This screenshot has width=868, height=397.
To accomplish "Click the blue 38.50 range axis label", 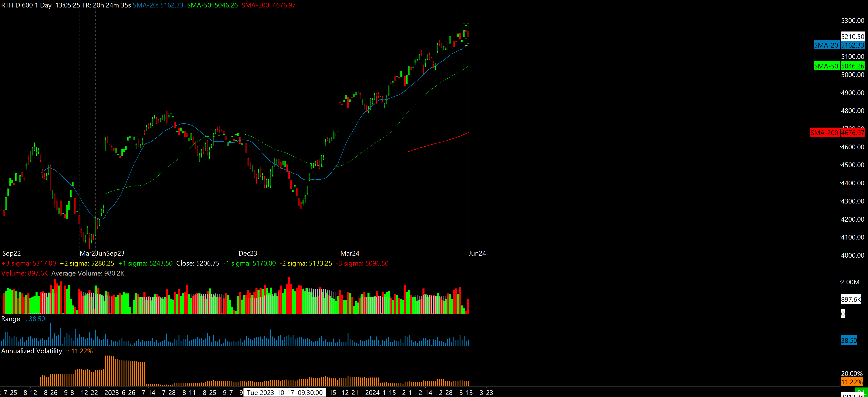I will 849,340.
